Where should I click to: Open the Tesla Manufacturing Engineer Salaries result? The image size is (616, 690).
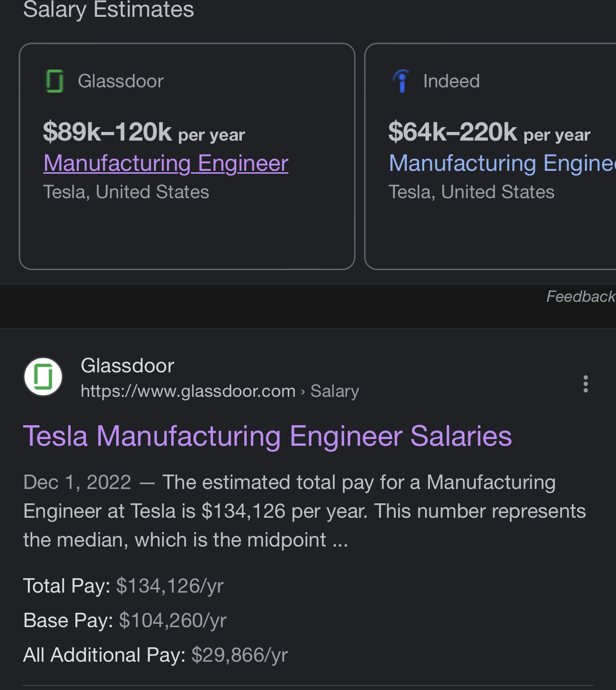click(267, 436)
